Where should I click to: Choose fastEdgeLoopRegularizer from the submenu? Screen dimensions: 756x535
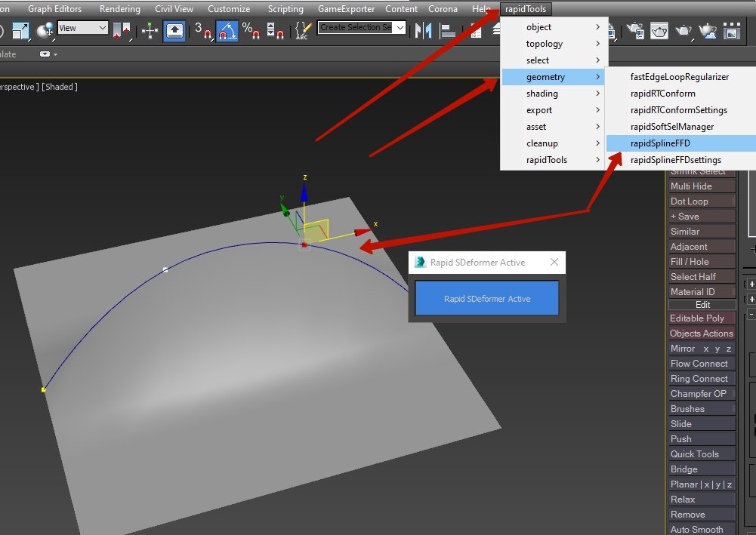click(679, 77)
